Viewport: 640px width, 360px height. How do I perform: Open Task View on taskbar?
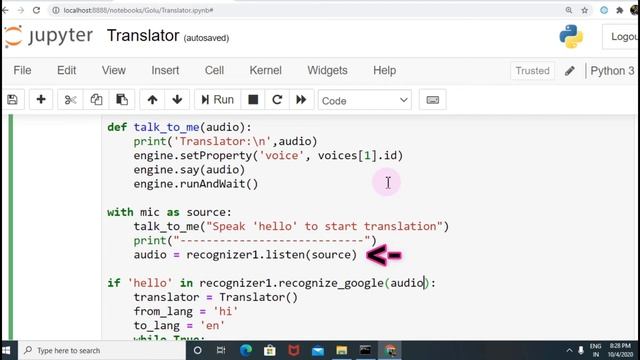[x=221, y=351]
